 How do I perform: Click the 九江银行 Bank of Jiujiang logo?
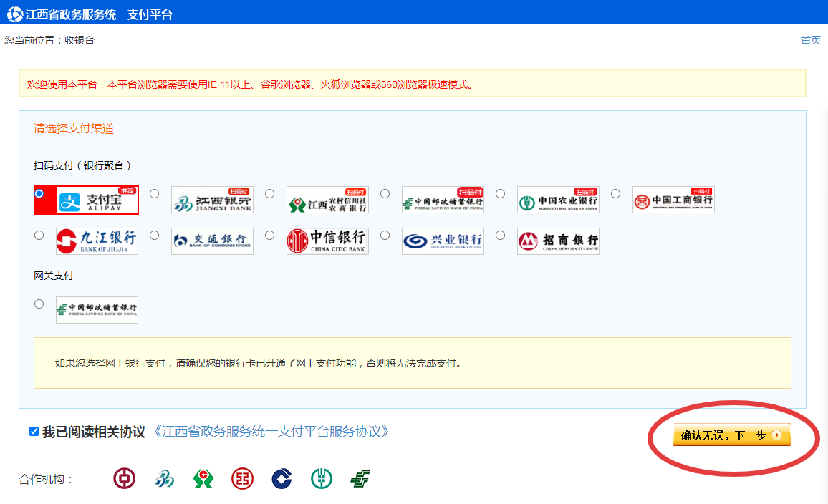97,241
